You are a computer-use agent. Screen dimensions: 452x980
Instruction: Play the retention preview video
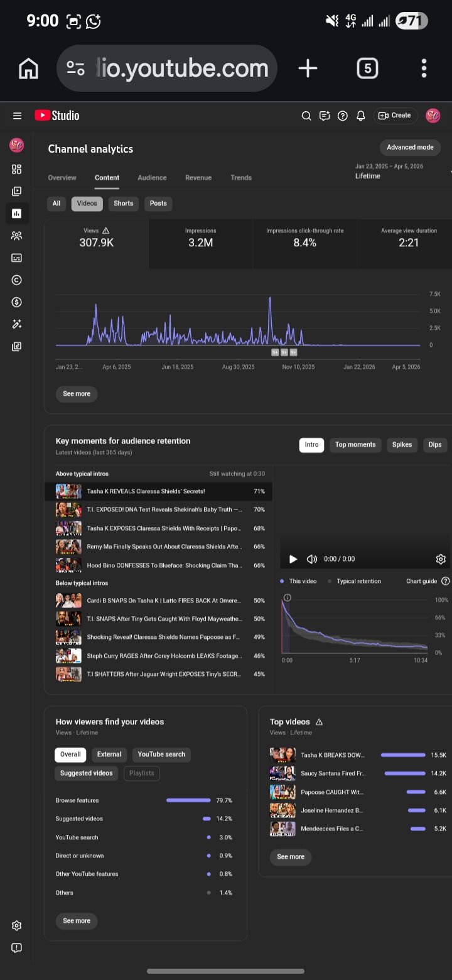tap(293, 559)
